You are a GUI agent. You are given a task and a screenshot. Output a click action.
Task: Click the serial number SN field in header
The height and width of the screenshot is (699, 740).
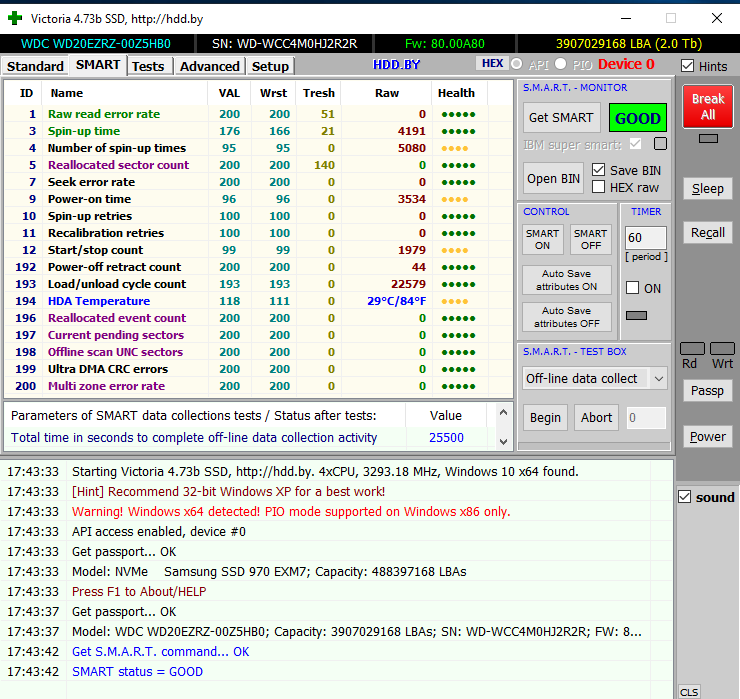(x=285, y=44)
